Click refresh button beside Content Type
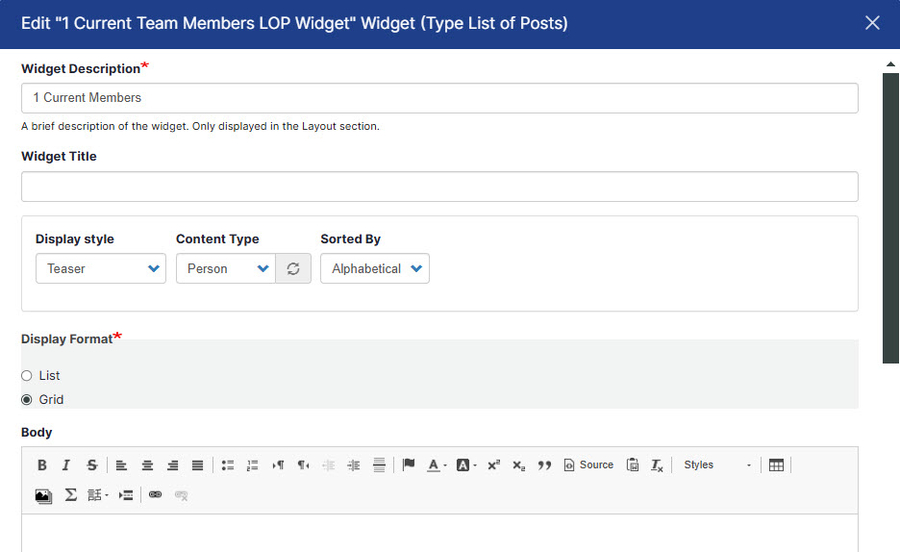 pos(293,269)
